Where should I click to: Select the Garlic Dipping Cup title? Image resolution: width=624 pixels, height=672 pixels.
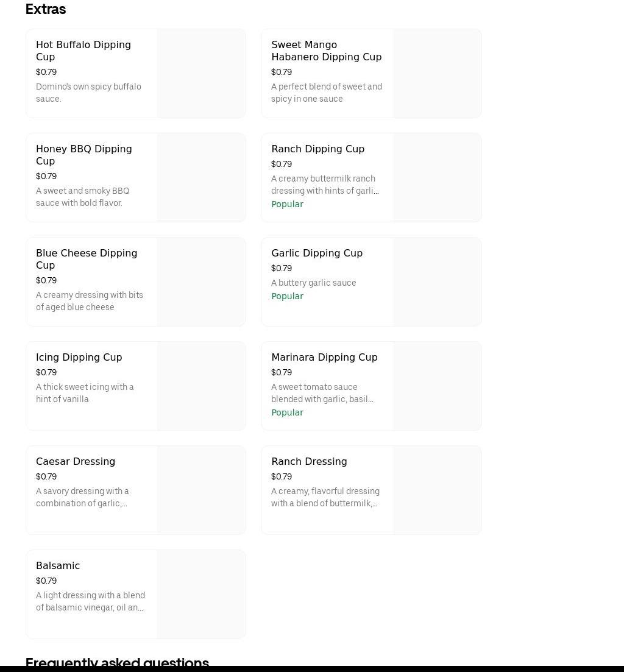[x=316, y=253]
